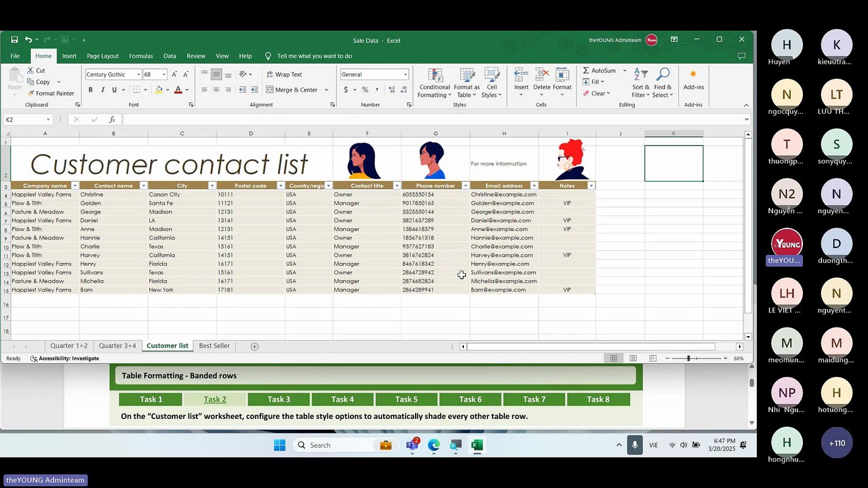This screenshot has width=868, height=488.
Task: Open Windows Start menu
Action: coord(279,445)
